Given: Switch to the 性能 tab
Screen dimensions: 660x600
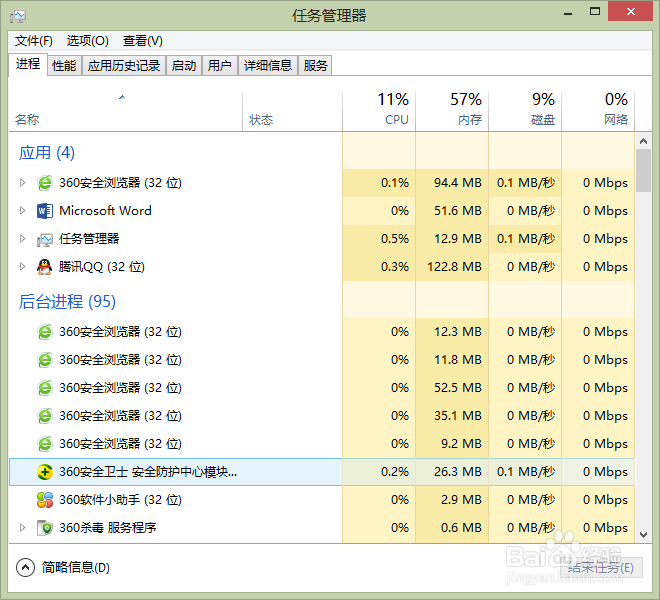Looking at the screenshot, I should [64, 66].
